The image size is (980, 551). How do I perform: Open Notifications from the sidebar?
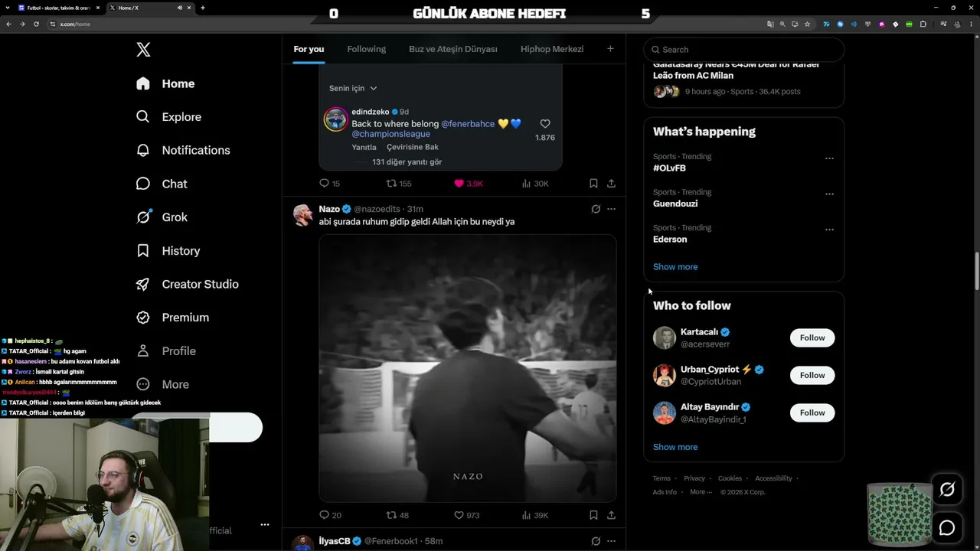pos(183,150)
